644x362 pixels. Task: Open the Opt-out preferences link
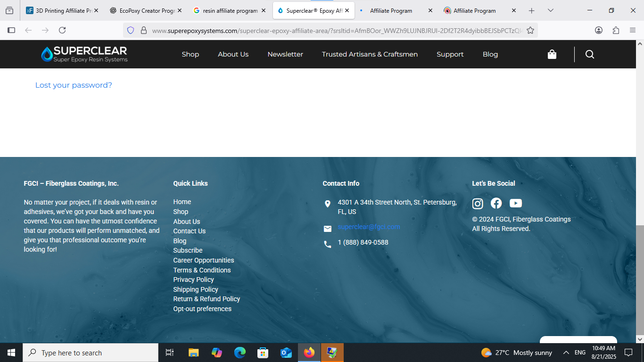point(202,309)
